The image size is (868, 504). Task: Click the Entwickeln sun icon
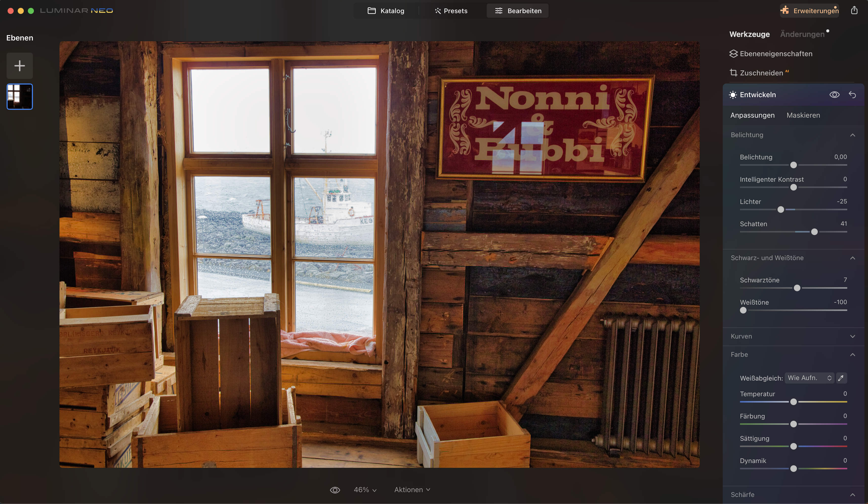[x=733, y=95]
